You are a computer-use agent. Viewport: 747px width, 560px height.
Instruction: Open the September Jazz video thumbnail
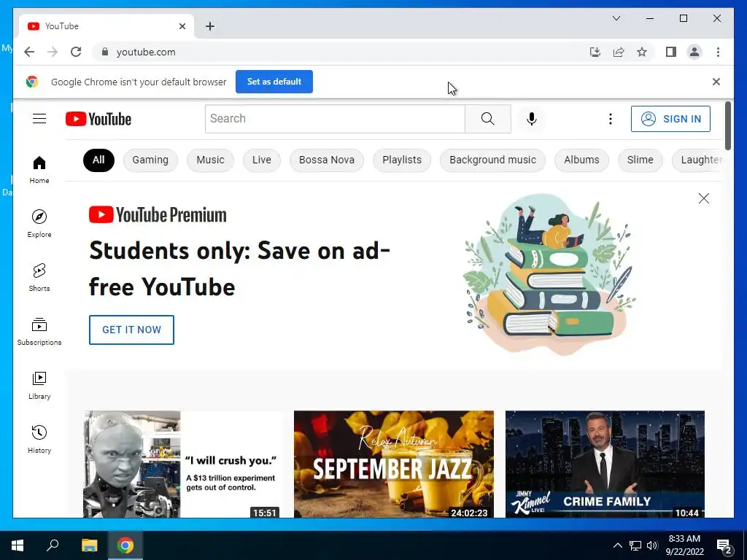[394, 464]
